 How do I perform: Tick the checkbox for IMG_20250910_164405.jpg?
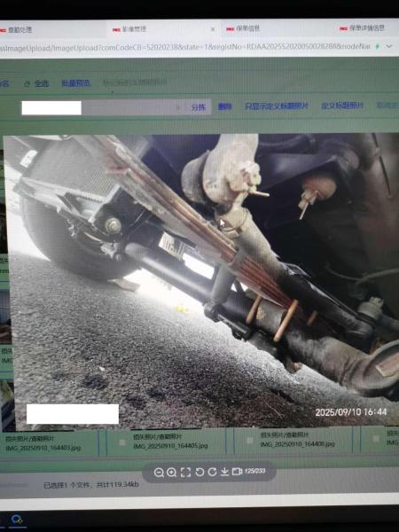(121, 442)
